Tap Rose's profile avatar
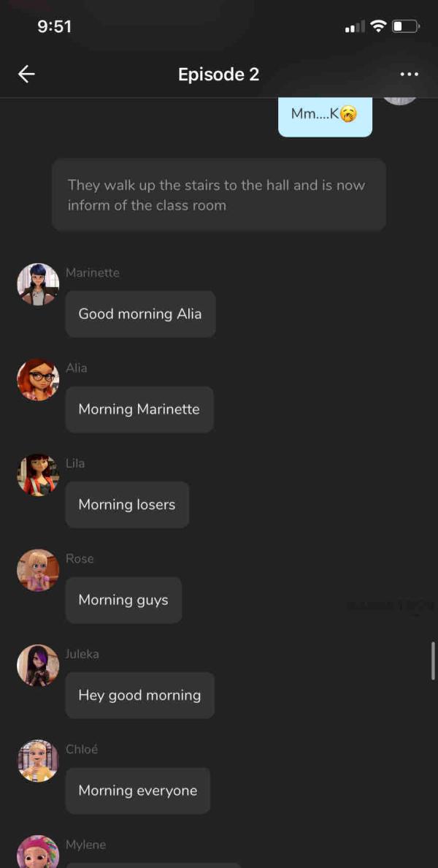The width and height of the screenshot is (438, 868). point(38,570)
